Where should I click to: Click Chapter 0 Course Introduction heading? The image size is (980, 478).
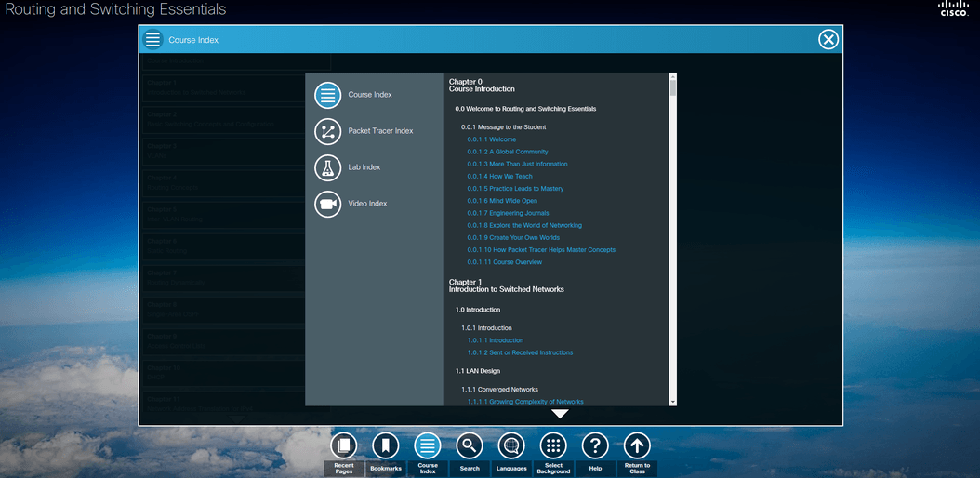tap(482, 86)
